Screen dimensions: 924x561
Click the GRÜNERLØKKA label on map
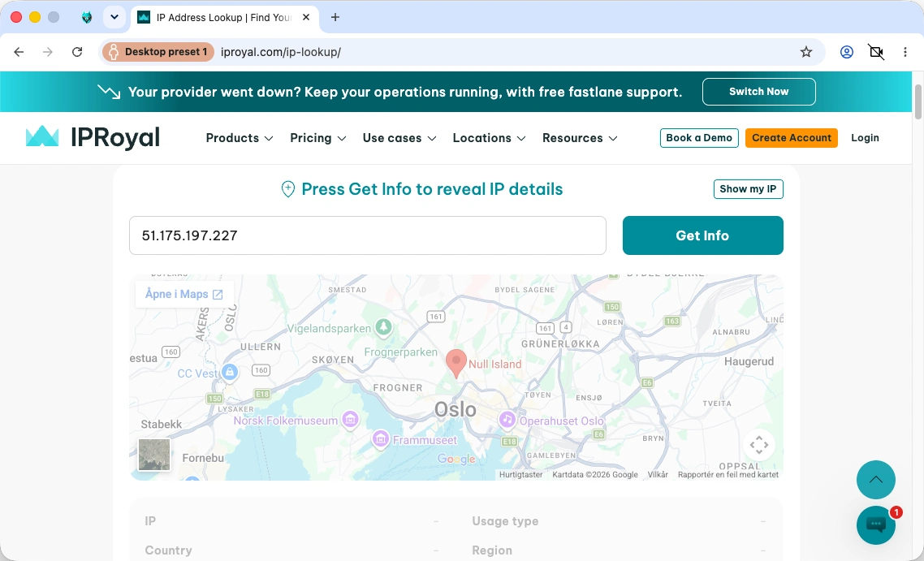[x=560, y=344]
